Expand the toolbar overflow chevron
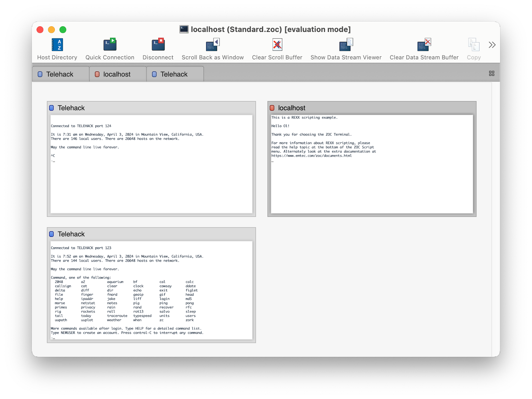Viewport: 532px width, 399px height. tap(492, 45)
